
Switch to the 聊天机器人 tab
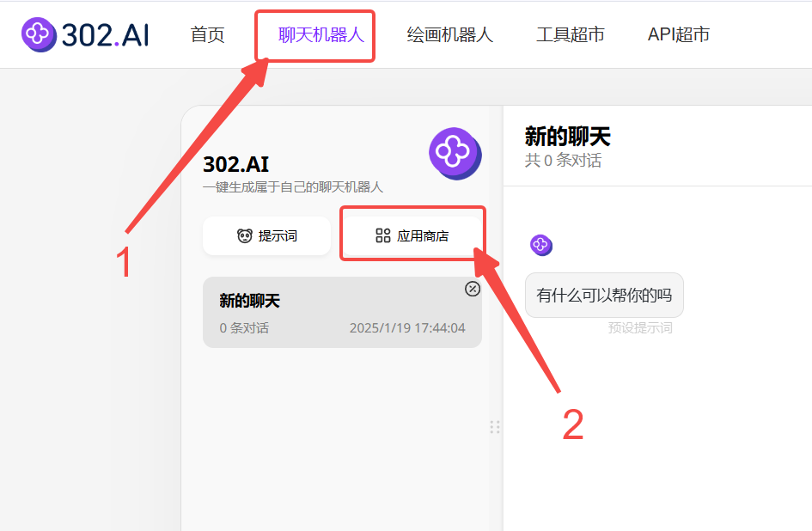(321, 34)
